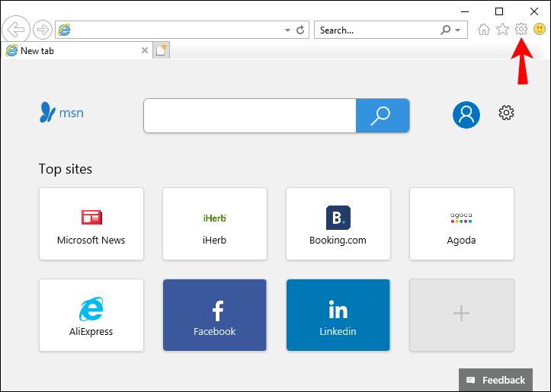Open the Booking.com top site tile

338,224
